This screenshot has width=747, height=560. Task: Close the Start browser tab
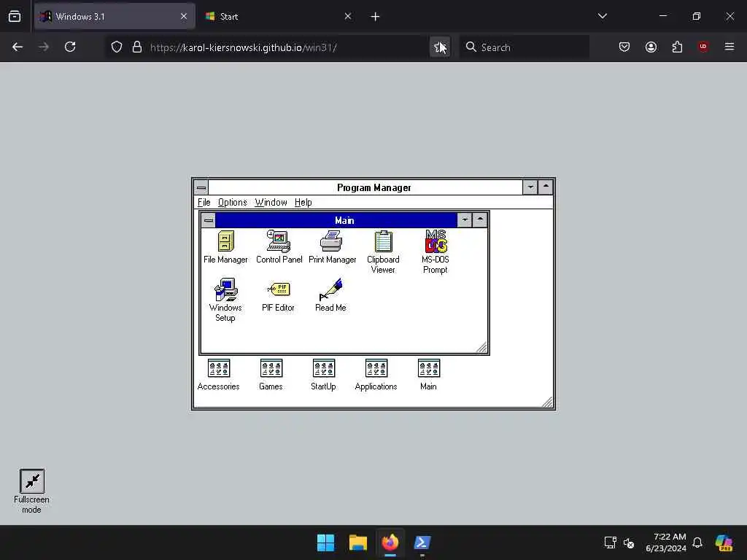click(x=348, y=16)
